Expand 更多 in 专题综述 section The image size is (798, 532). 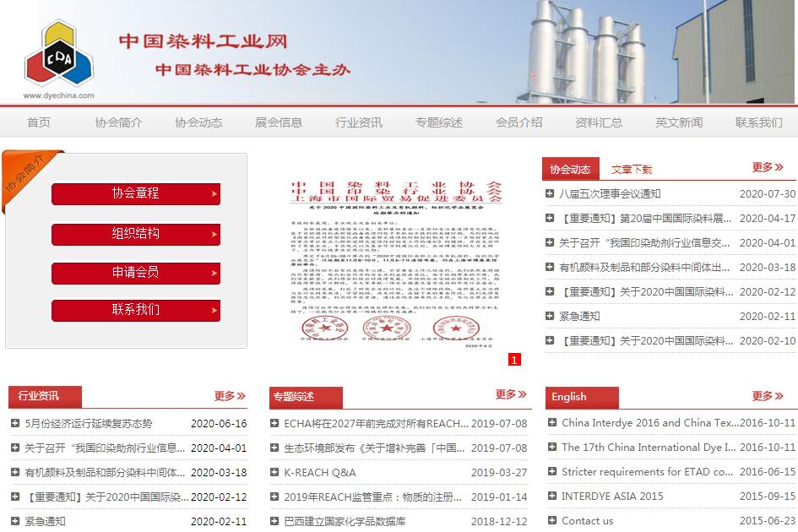(511, 394)
